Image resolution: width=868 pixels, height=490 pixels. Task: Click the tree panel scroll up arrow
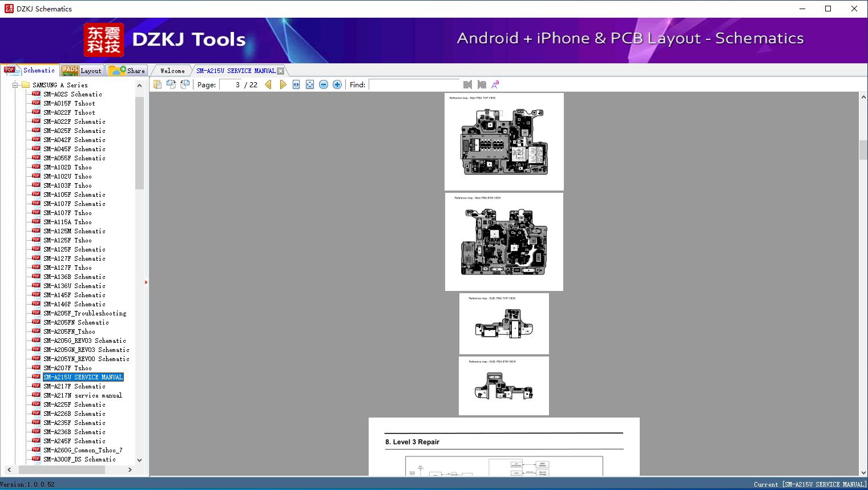(x=139, y=86)
